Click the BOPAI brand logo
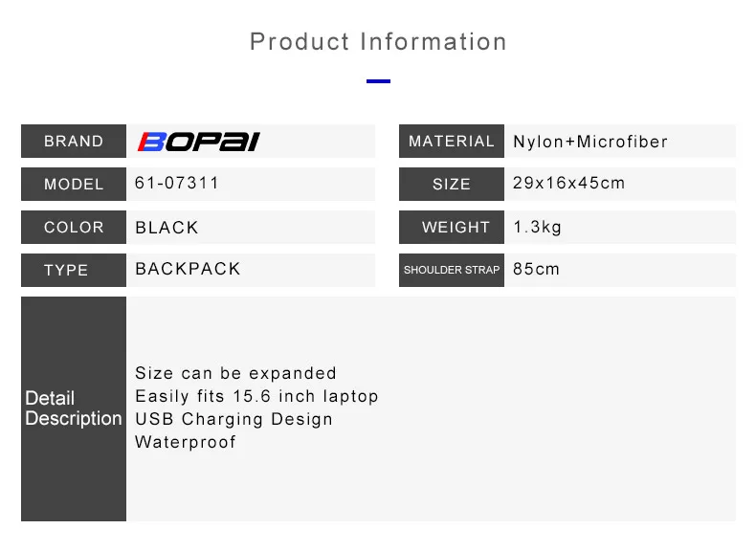756x551 pixels. point(199,142)
